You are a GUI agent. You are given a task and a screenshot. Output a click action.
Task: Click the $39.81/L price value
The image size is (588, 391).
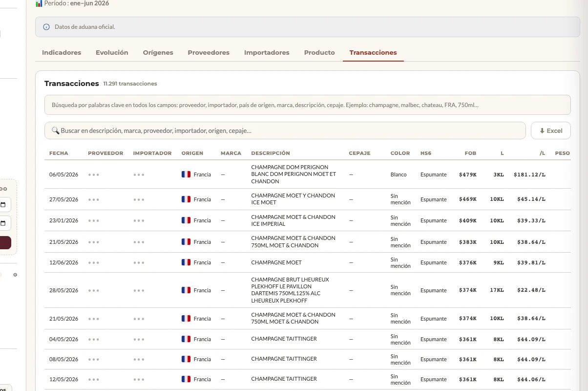tap(531, 262)
